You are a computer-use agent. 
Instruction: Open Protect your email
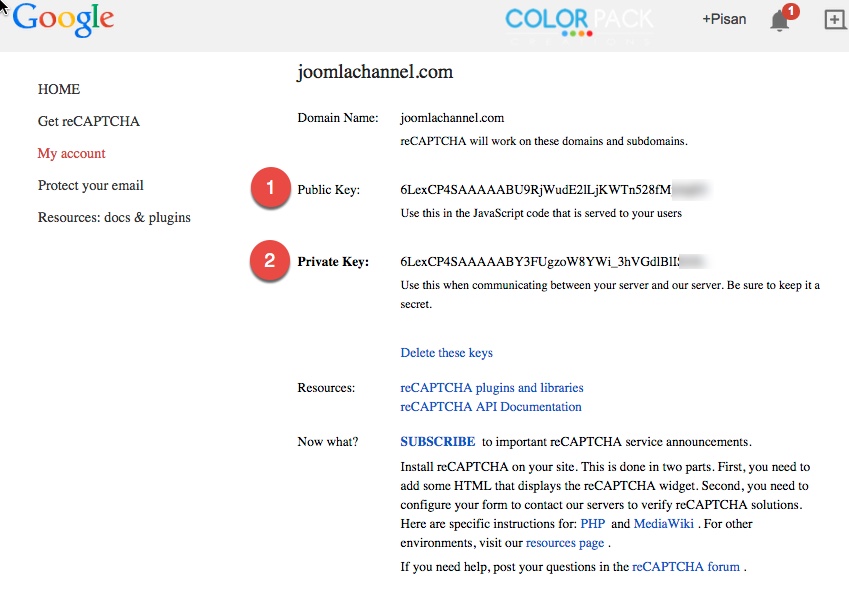pyautogui.click(x=90, y=185)
